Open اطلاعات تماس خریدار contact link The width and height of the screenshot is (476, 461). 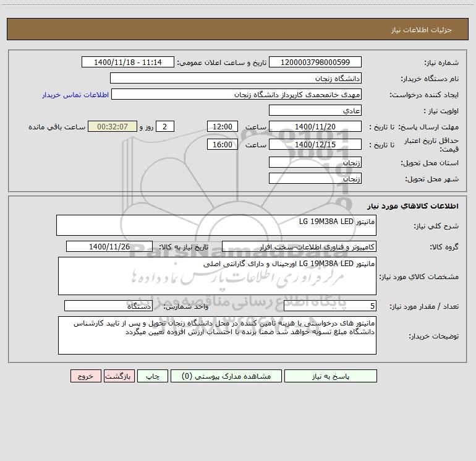pyautogui.click(x=75, y=95)
